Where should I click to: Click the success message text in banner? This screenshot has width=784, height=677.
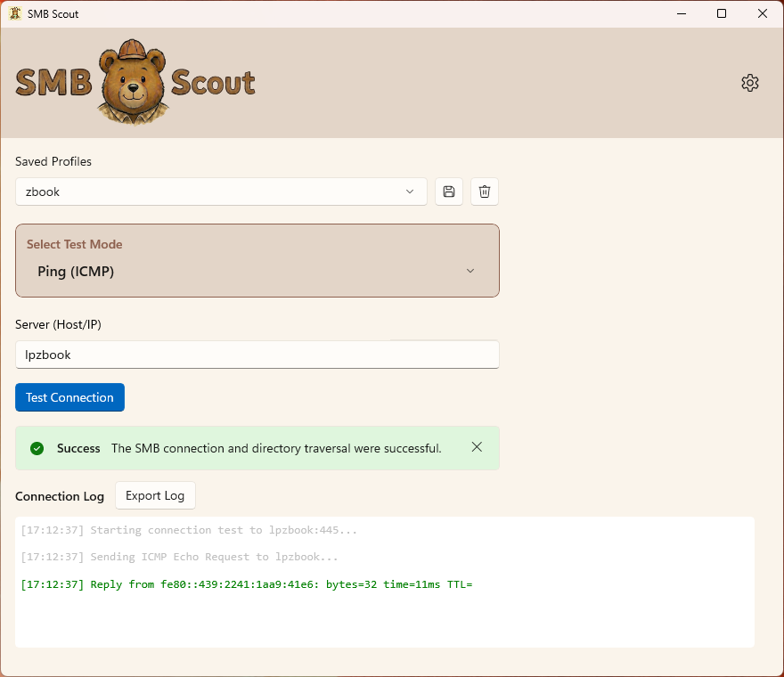pyautogui.click(x=276, y=448)
